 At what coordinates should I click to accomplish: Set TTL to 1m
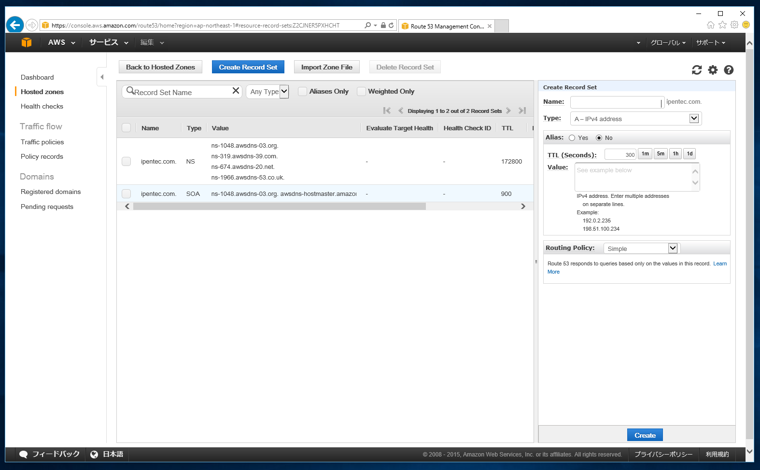coord(645,154)
